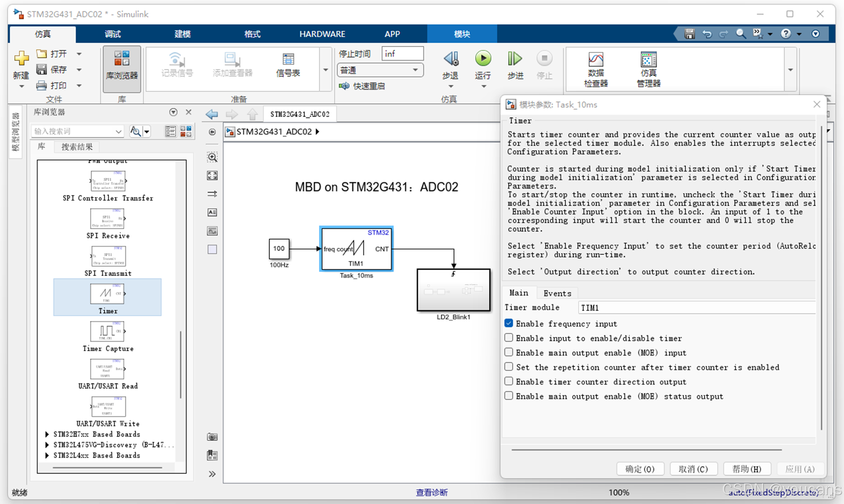
Task: Expand the Print (打印) dropdown arrow
Action: point(79,85)
